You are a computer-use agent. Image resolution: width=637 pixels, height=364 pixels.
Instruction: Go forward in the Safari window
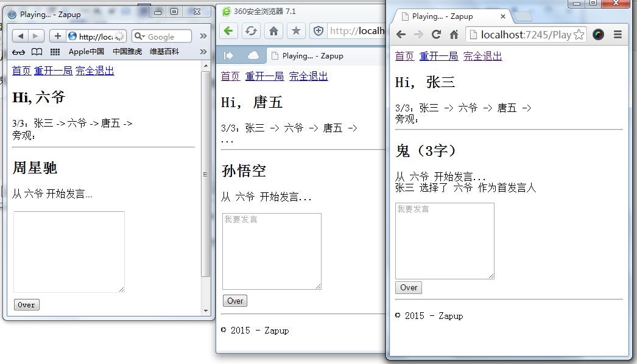coord(36,36)
